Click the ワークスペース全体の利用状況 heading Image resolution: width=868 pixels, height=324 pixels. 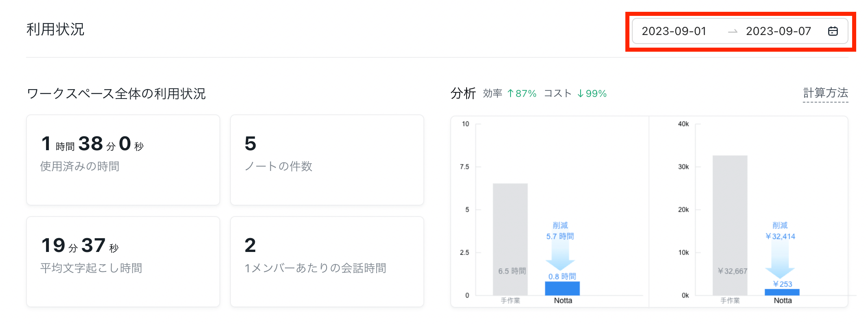tap(116, 94)
